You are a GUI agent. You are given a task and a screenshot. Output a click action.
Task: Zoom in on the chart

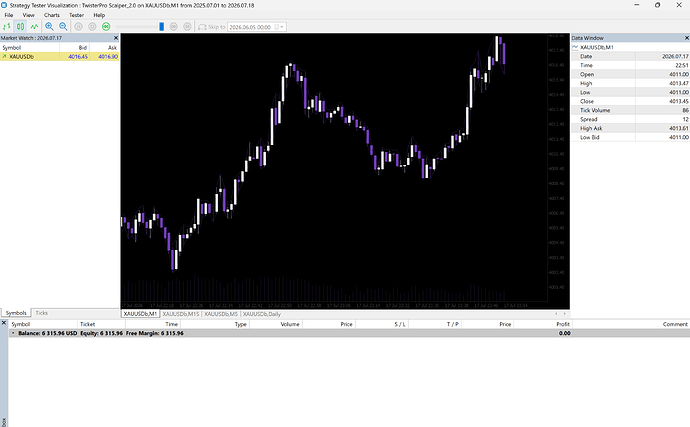coord(49,27)
